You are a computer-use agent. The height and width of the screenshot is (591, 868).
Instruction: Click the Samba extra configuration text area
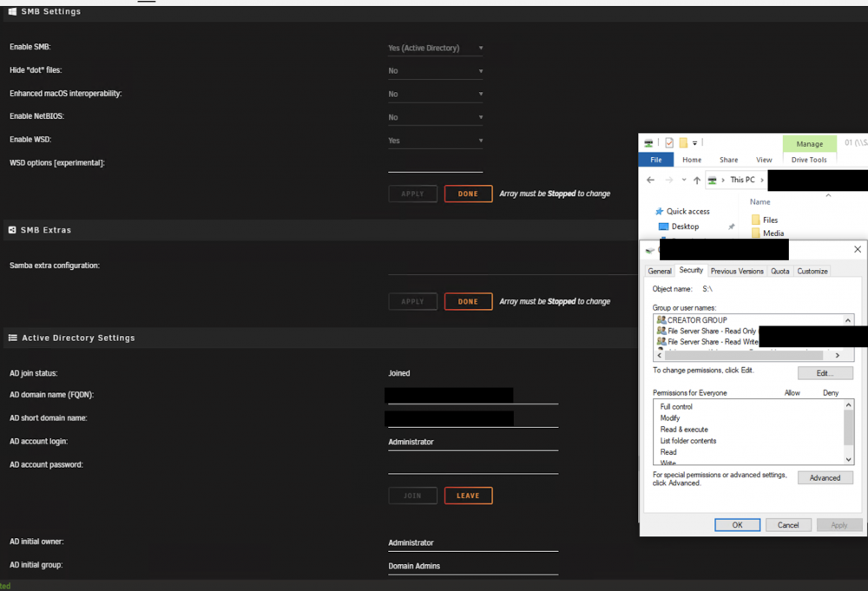512,266
